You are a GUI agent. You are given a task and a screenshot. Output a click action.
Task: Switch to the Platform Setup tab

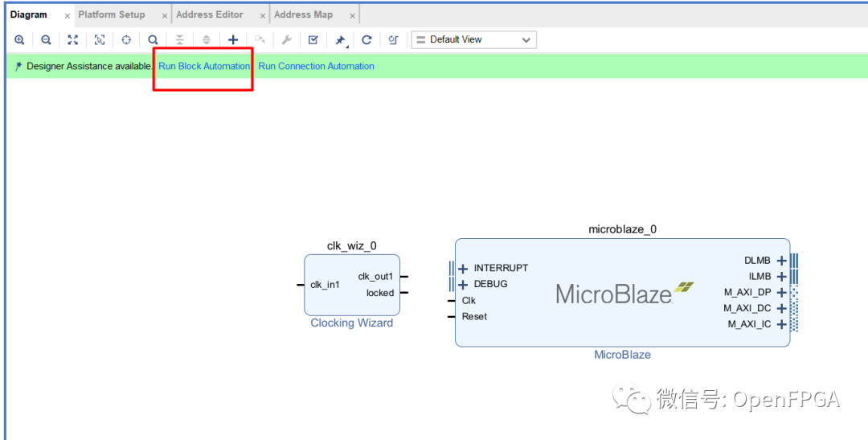111,15
